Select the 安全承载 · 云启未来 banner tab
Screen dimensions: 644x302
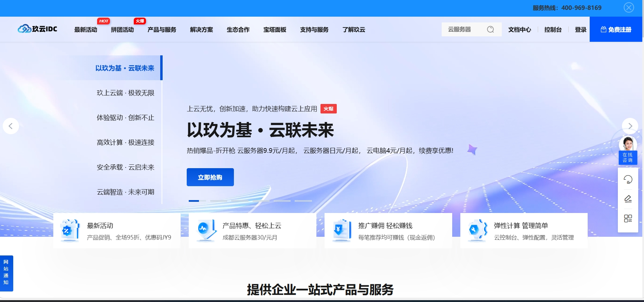point(125,167)
